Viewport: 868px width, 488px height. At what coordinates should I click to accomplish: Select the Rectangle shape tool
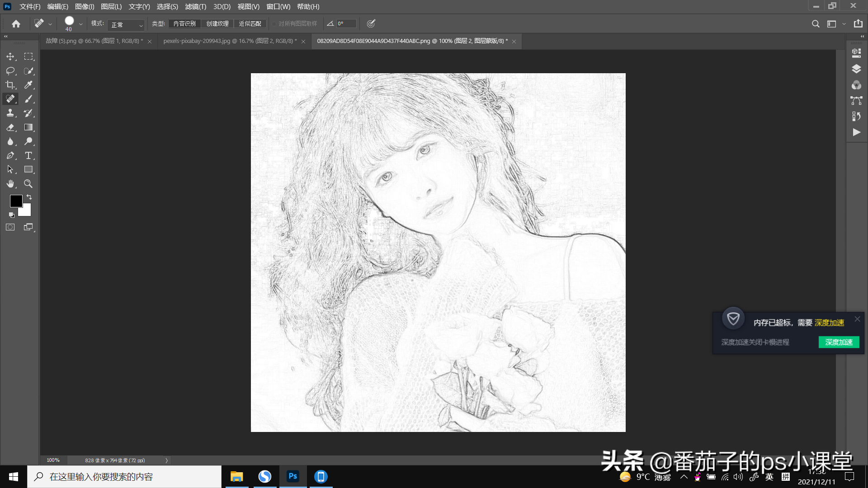[x=28, y=169]
